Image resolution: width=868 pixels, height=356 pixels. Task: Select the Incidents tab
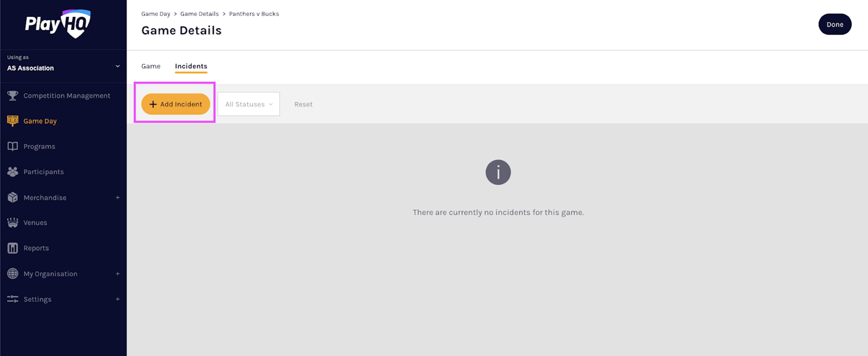point(191,66)
